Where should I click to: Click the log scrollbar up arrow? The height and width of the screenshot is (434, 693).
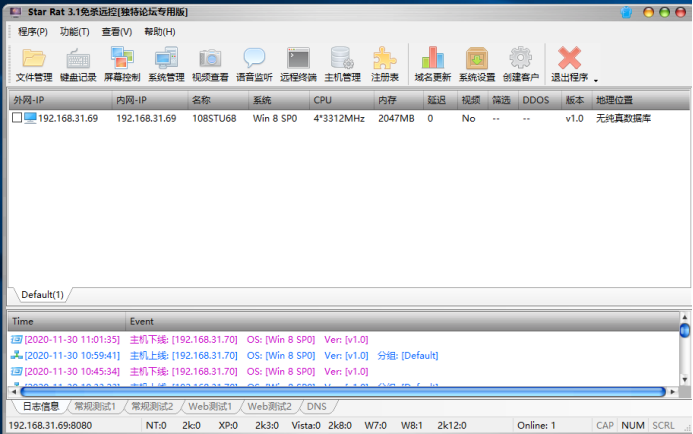pyautogui.click(x=685, y=317)
